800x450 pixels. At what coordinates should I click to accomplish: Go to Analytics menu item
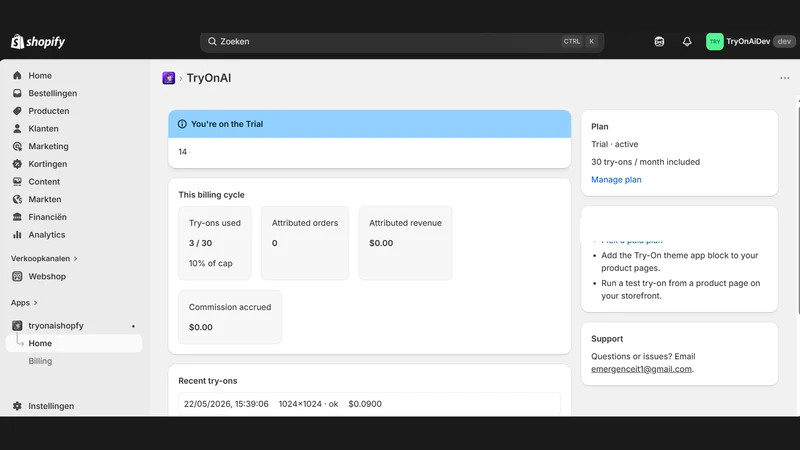point(46,235)
